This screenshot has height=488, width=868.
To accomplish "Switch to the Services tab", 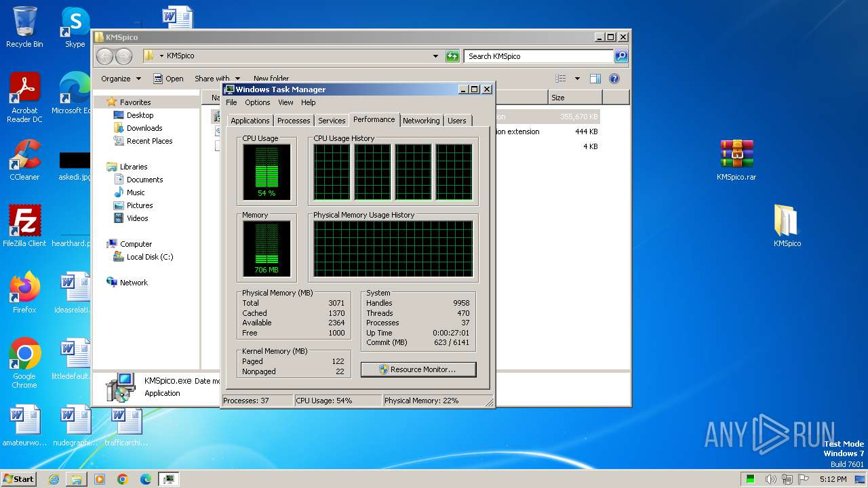I will click(332, 121).
